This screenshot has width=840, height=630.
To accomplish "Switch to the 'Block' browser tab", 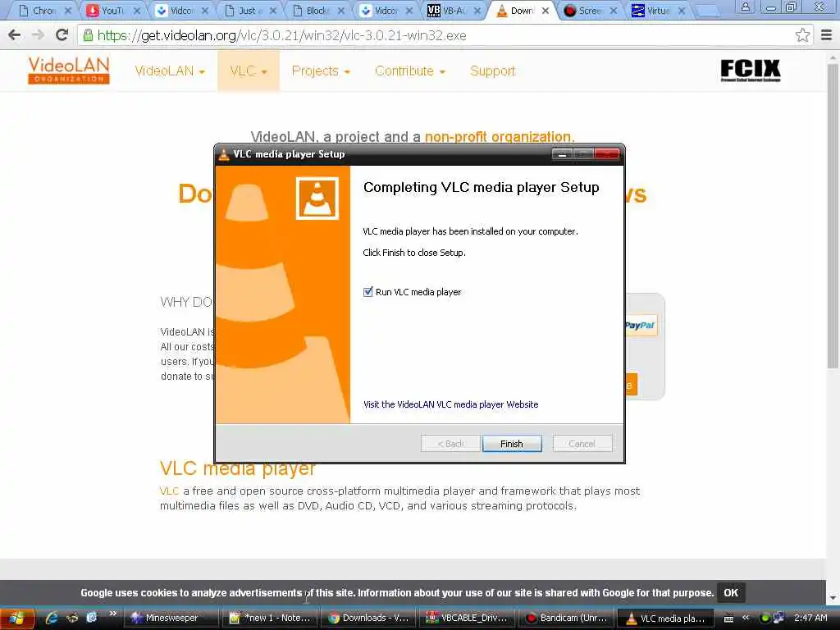I will pos(316,10).
